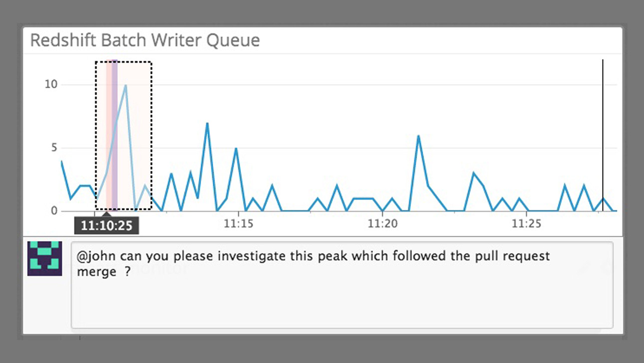The width and height of the screenshot is (644, 363).
Task: Click the black vertical line marker at right
Action: [x=603, y=136]
